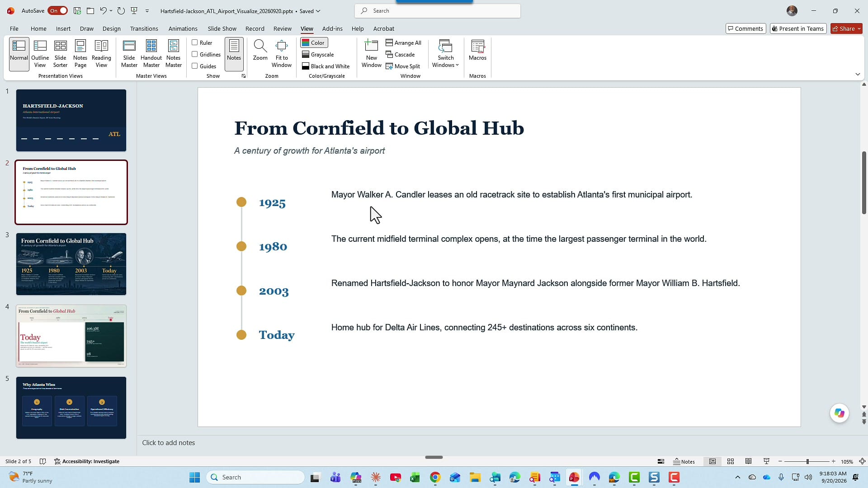
Task: Open Notes Master view
Action: (173, 54)
